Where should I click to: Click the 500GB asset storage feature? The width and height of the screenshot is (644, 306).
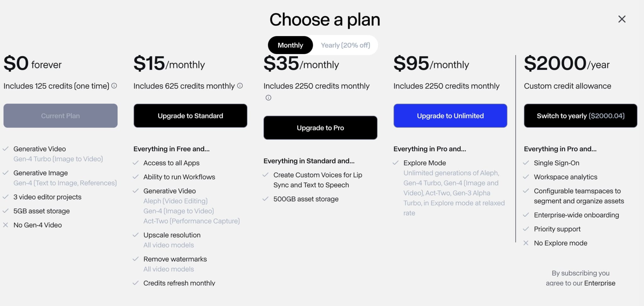click(x=306, y=199)
